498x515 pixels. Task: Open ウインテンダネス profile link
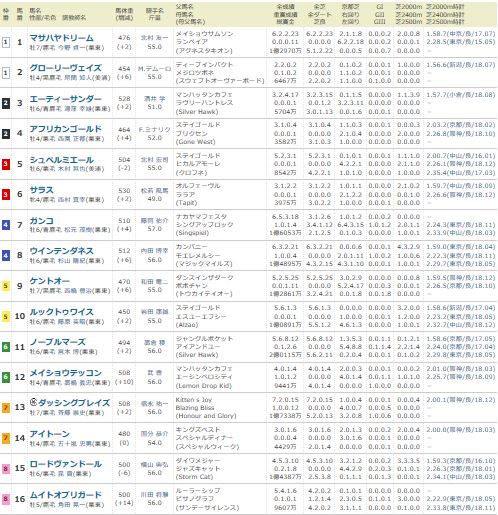61,251
